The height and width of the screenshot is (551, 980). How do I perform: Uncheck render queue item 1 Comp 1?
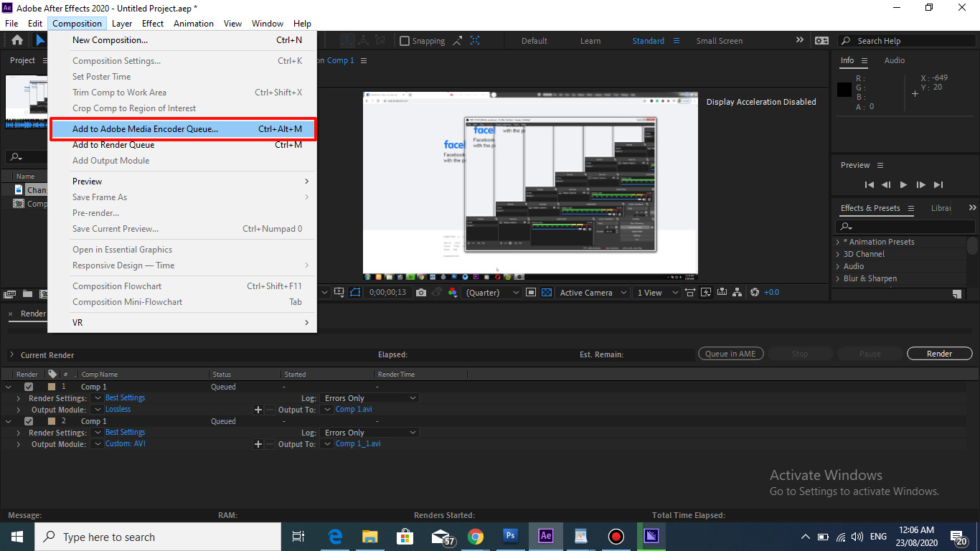29,386
